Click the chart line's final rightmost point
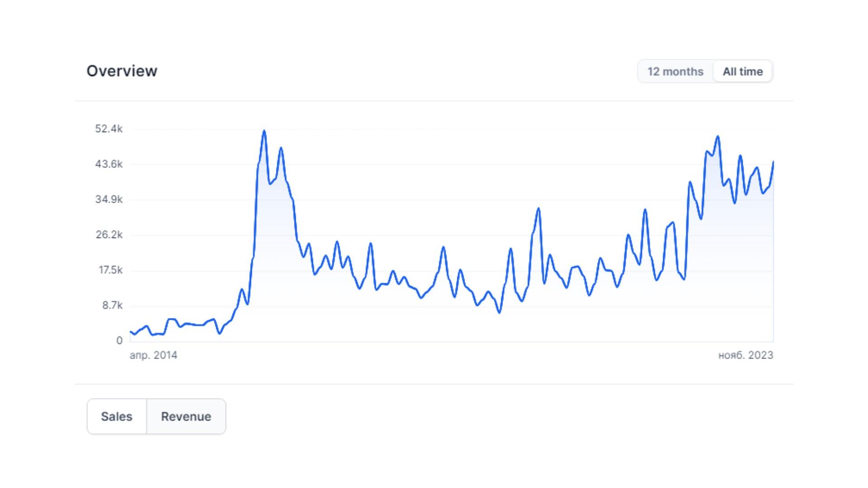The height and width of the screenshot is (488, 868). [x=773, y=162]
